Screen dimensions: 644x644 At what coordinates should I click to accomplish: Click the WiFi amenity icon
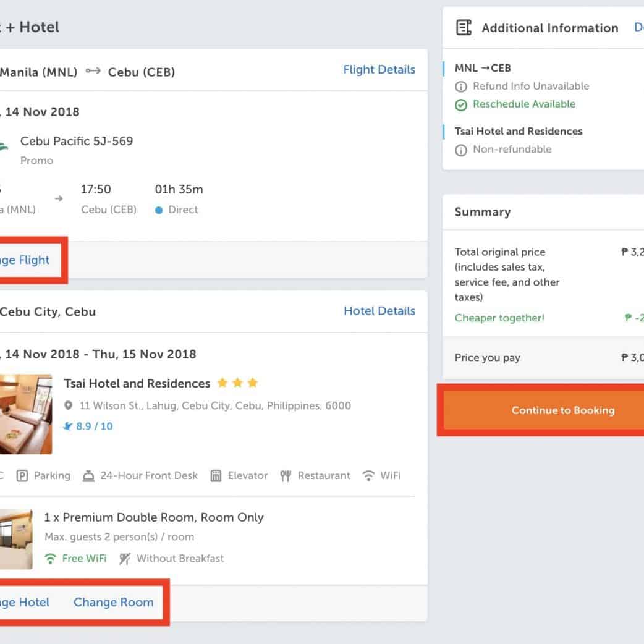[368, 476]
